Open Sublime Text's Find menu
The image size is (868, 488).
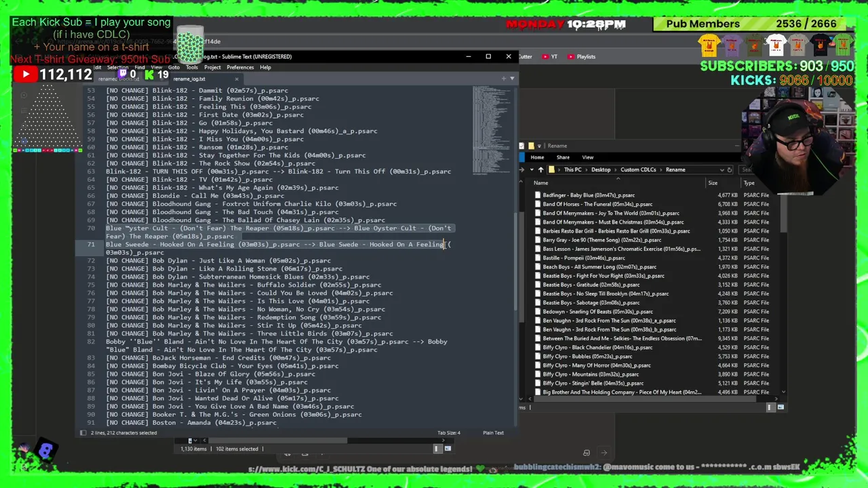[x=140, y=67]
